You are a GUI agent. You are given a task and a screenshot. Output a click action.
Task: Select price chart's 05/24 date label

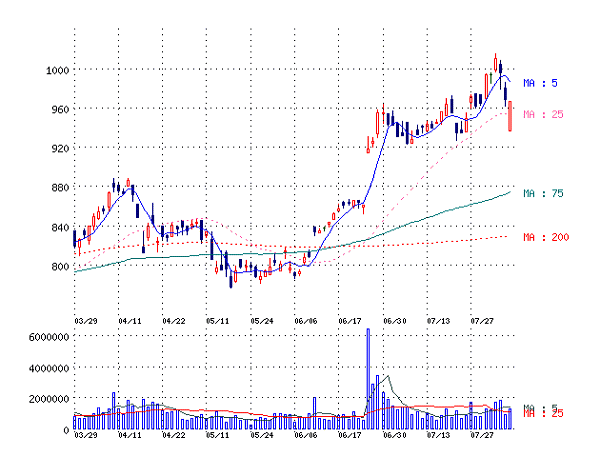point(262,321)
